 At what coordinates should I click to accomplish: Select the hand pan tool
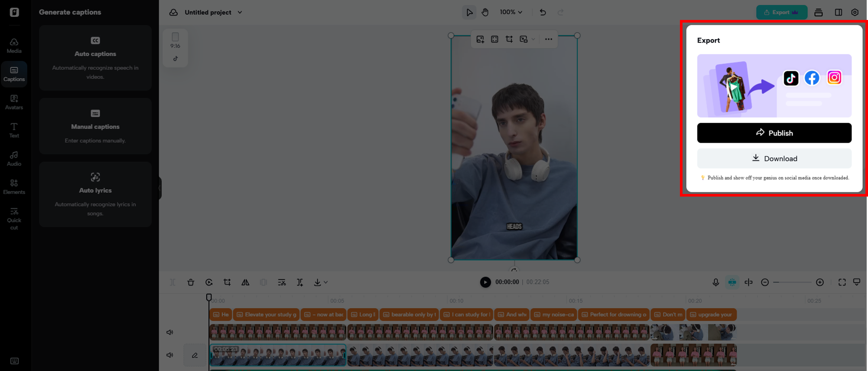click(485, 12)
